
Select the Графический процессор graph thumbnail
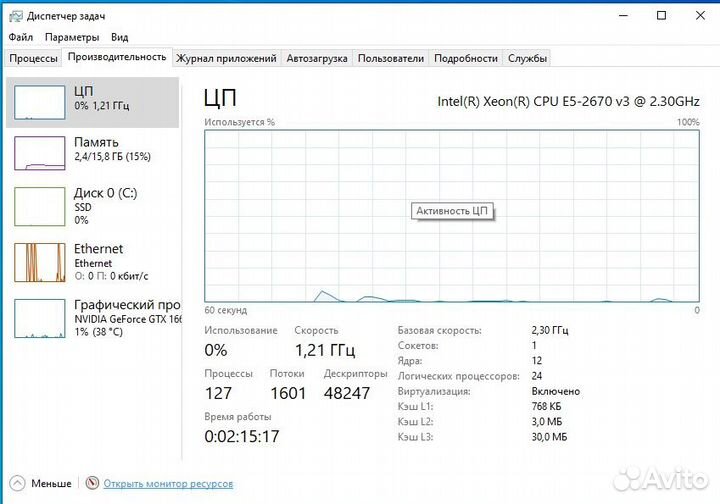pos(39,319)
